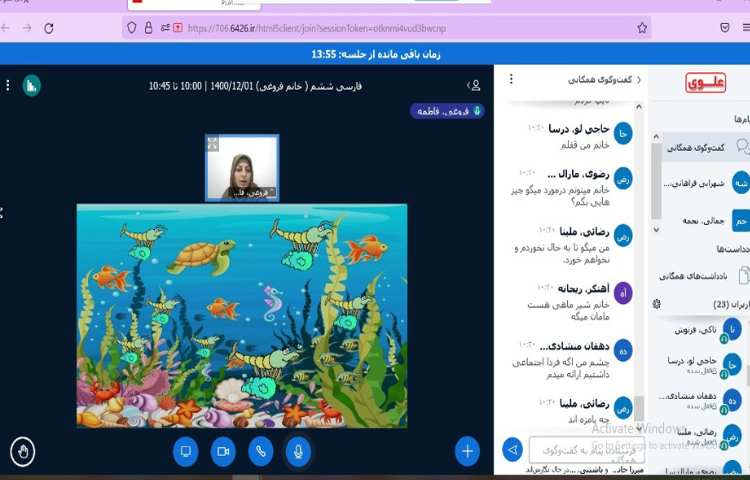Open the users list gear settings
Screen dimensions: 750x480
(x=656, y=304)
